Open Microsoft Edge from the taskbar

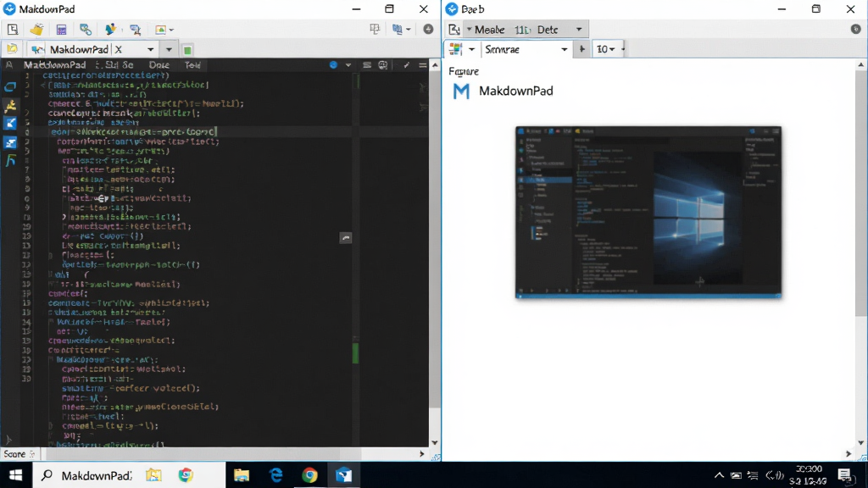[275, 475]
